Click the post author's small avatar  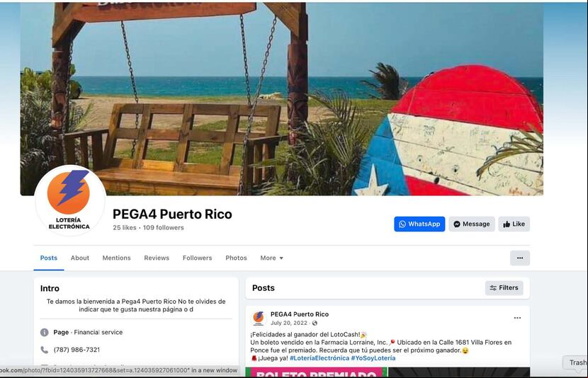point(259,318)
